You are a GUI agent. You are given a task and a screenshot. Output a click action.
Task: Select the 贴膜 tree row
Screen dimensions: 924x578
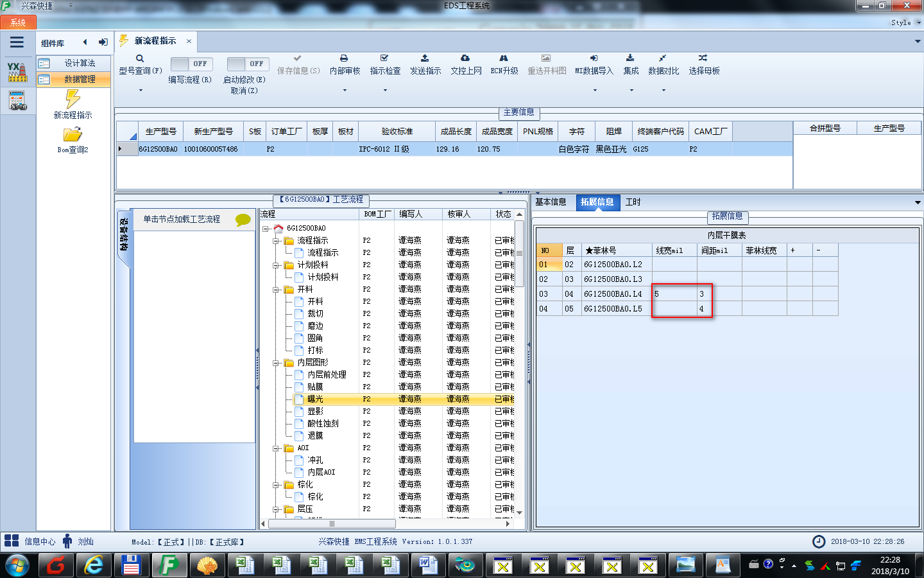[x=315, y=387]
